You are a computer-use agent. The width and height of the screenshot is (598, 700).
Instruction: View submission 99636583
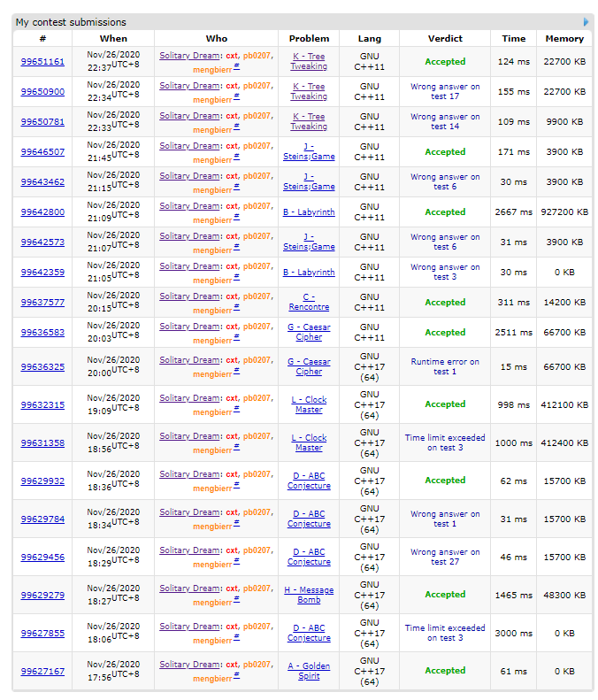42,333
